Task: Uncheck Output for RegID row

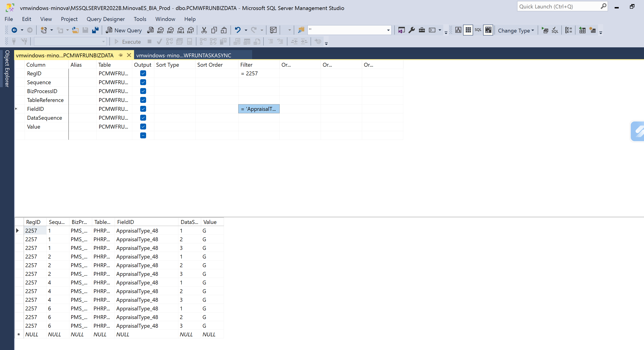Action: pyautogui.click(x=143, y=73)
